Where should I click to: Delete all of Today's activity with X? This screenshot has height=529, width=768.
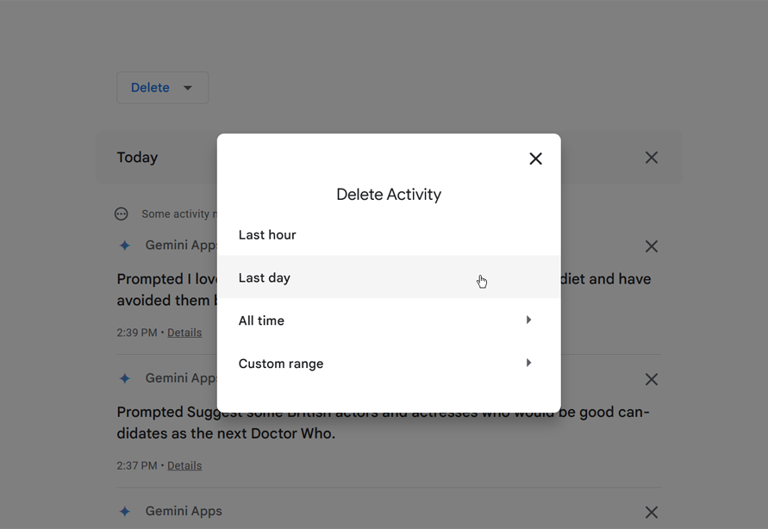tap(651, 158)
